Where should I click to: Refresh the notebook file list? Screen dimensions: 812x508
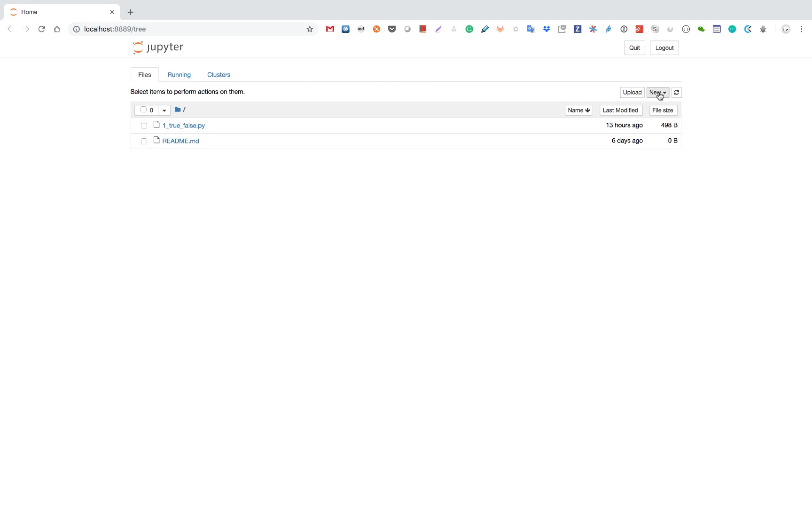tap(676, 93)
